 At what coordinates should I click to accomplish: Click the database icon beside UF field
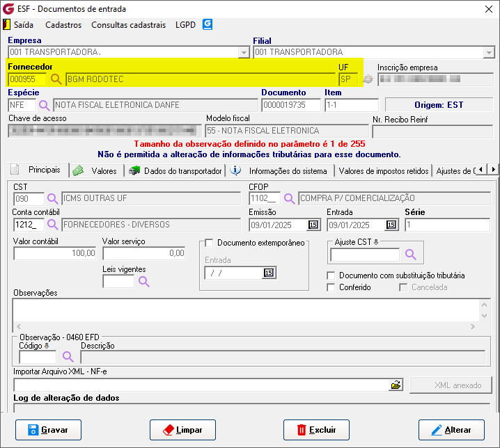[368, 79]
